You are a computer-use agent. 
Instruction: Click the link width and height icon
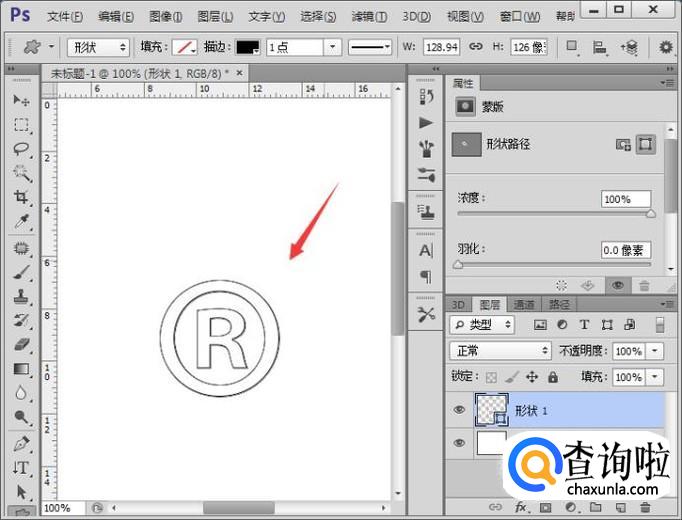coord(475,47)
